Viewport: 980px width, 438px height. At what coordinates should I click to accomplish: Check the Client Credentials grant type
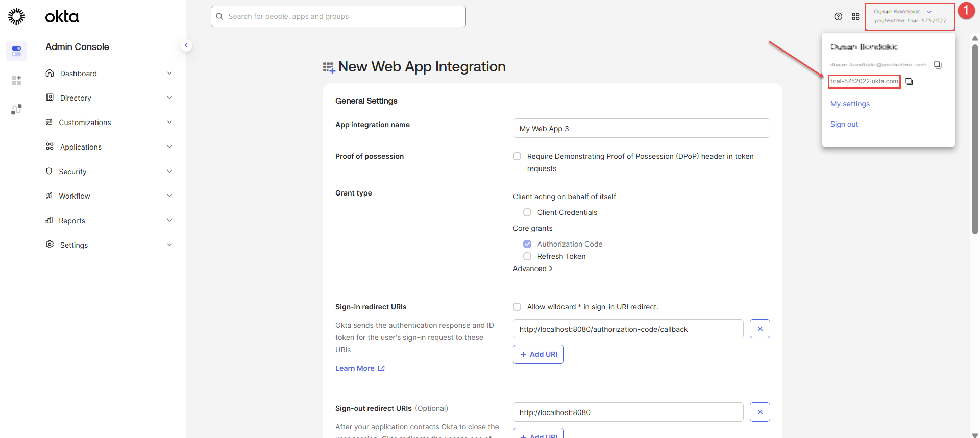[x=527, y=212]
